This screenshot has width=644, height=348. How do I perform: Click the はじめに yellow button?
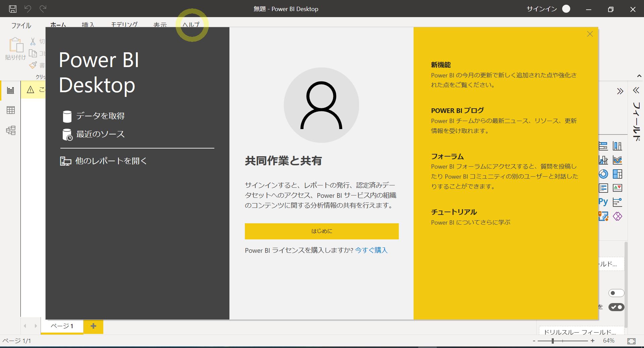(x=322, y=231)
